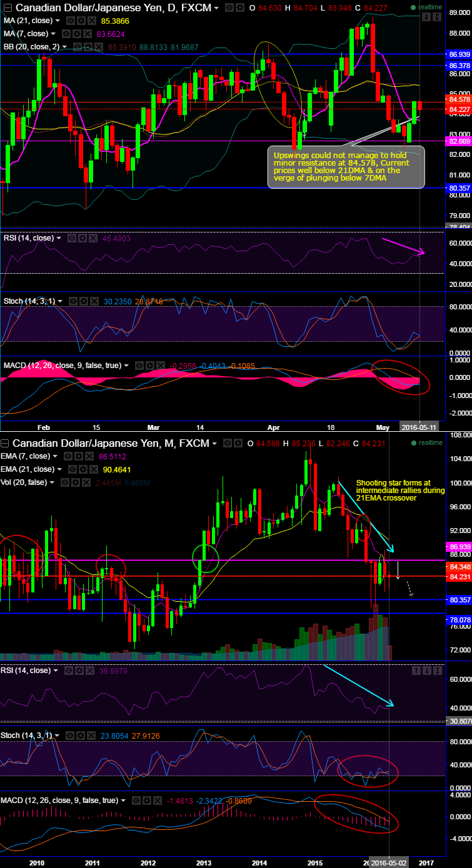Click the upswings resistance annotation box
The width and height of the screenshot is (472, 868).
click(346, 167)
